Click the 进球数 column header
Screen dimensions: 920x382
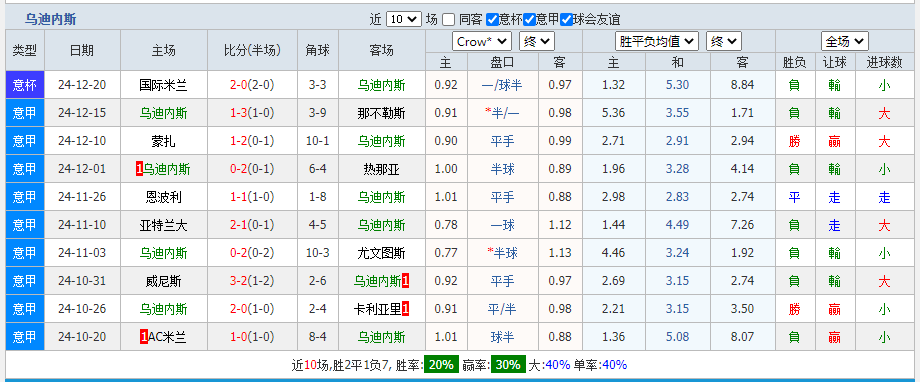884,62
